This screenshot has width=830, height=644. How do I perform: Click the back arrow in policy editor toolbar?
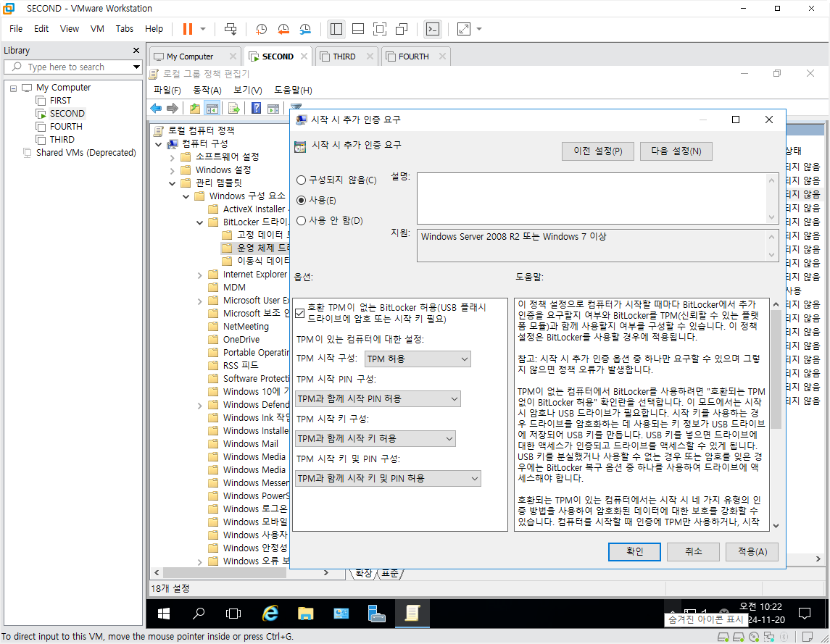tap(156, 109)
